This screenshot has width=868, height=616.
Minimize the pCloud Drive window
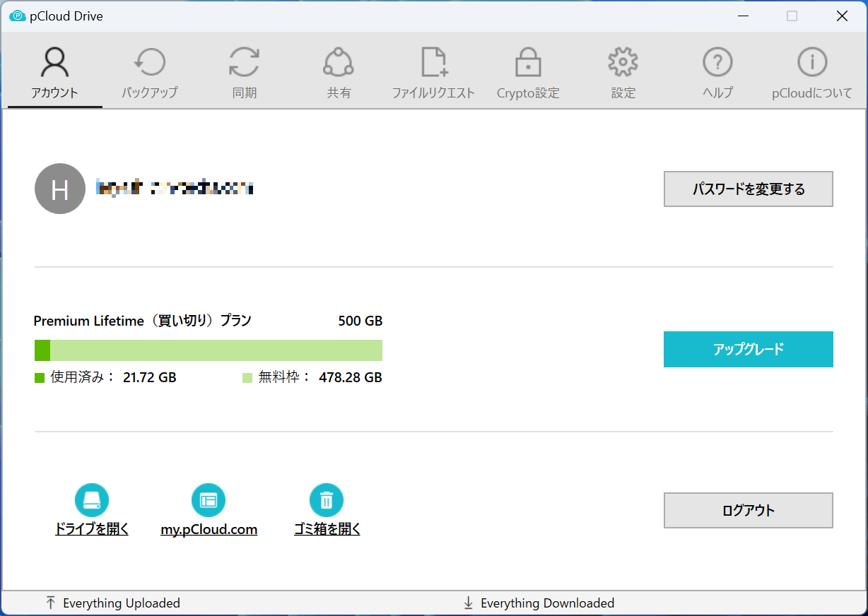point(742,16)
